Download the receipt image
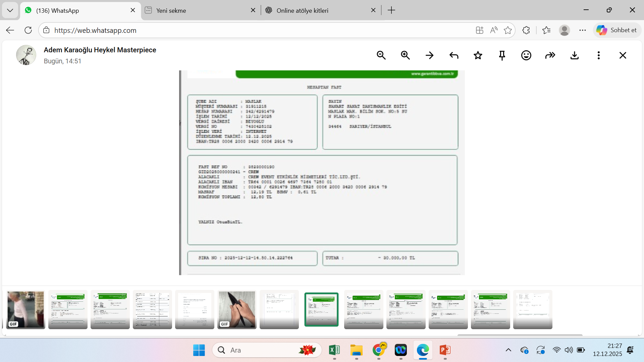The image size is (644, 362). point(575,55)
